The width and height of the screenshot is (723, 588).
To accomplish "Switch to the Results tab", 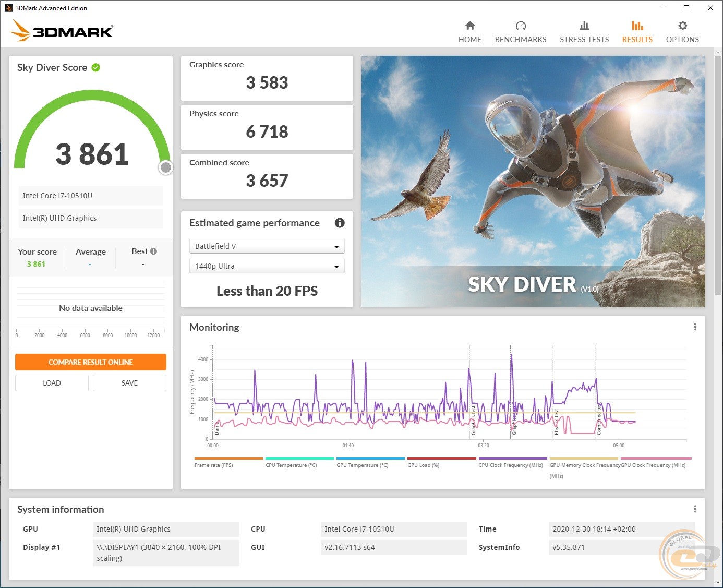I will point(637,32).
